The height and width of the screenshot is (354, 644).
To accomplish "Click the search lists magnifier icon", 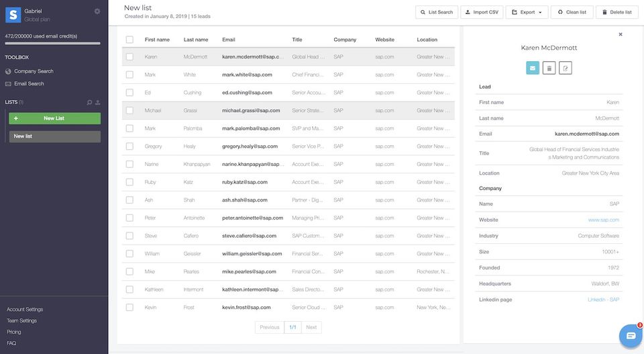I will [x=89, y=102].
